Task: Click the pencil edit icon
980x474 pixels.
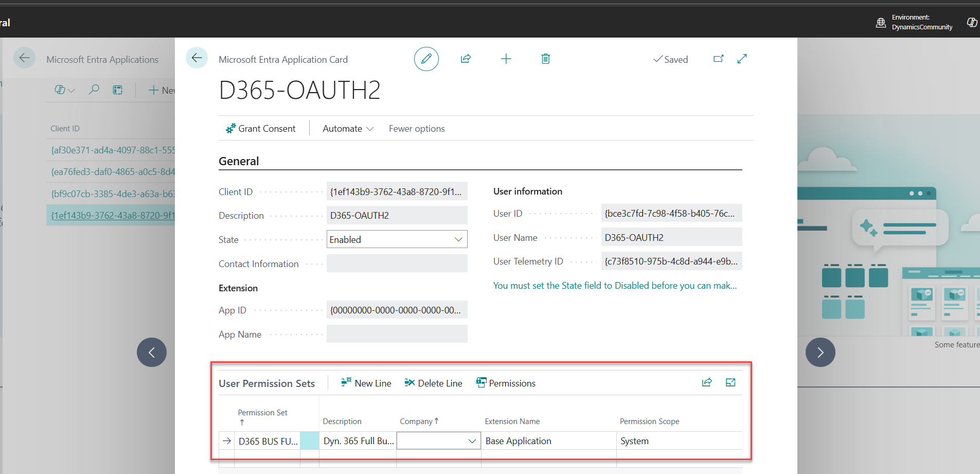Action: 426,59
